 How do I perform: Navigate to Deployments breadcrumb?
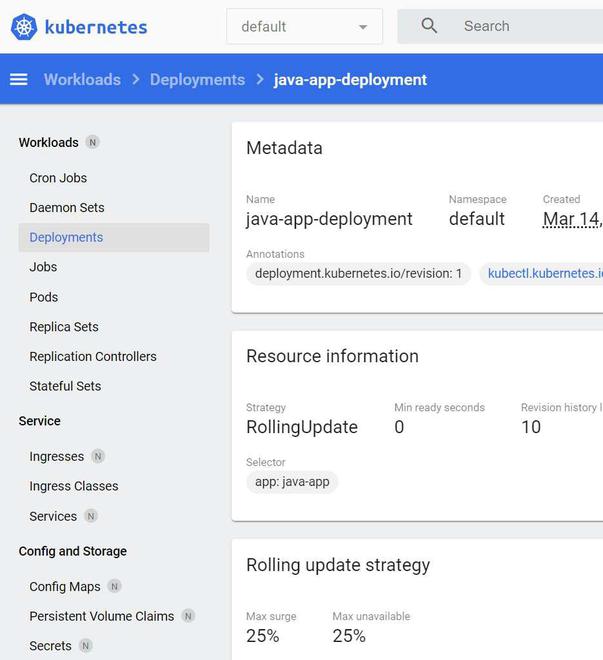pyautogui.click(x=197, y=80)
